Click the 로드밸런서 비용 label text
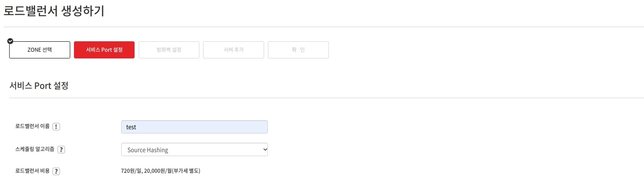This screenshot has height=192, width=644. 32,171
